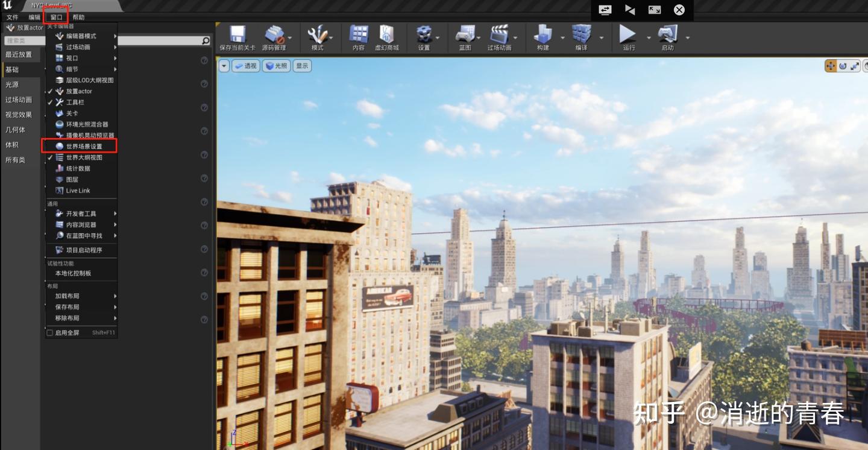This screenshot has height=450, width=868.
Task: Open the Unreal Marketplace toolbar icon
Action: 386,37
